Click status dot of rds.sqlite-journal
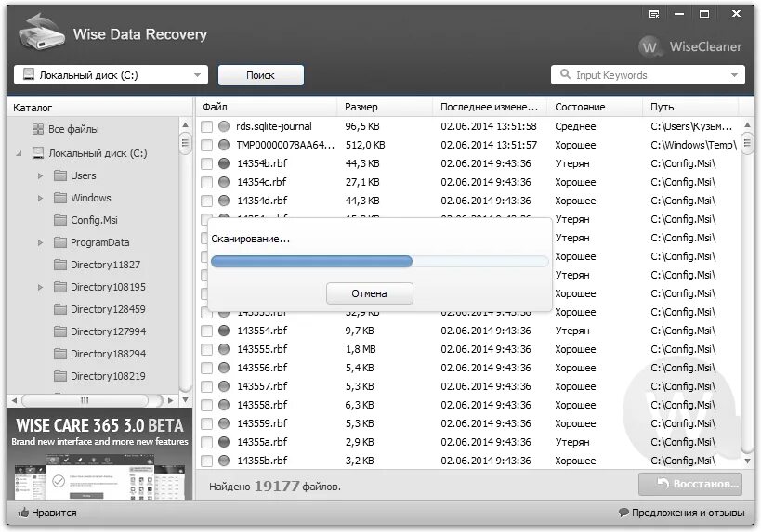761x532 pixels. 224,126
